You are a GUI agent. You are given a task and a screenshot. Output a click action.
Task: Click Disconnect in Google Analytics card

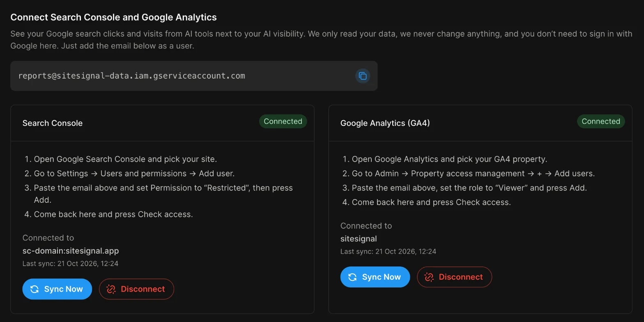click(454, 277)
